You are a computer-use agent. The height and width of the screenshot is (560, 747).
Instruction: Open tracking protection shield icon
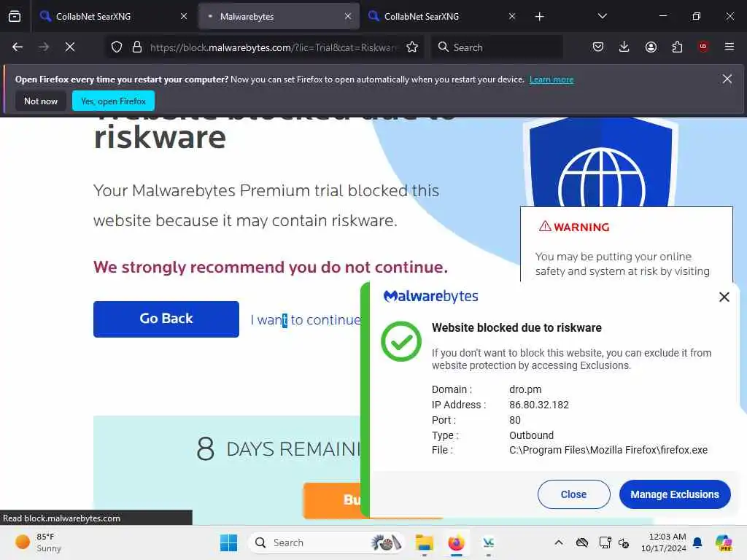117,47
